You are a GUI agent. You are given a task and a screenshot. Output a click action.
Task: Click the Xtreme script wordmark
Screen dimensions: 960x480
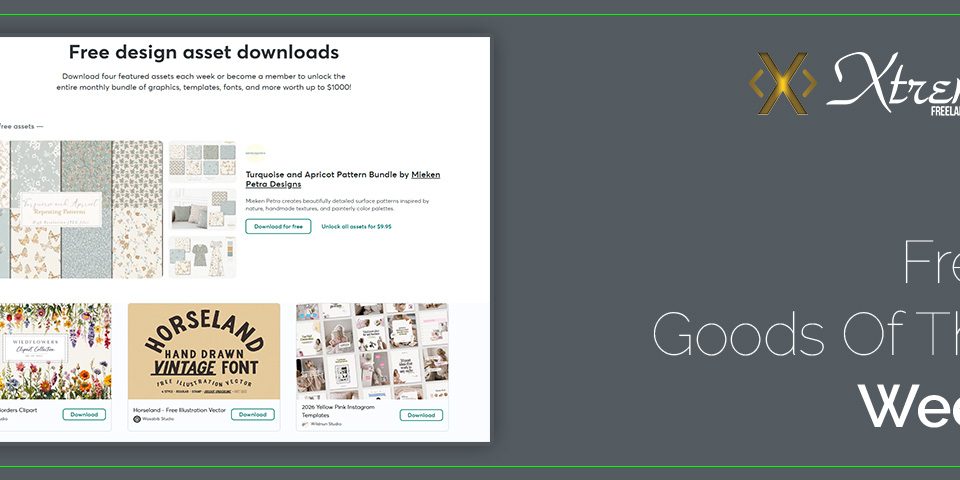point(894,82)
